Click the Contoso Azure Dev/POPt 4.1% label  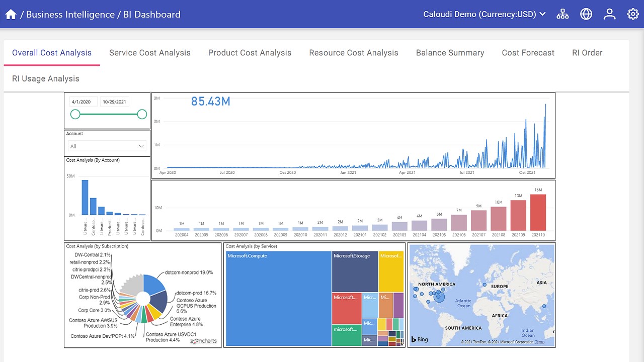pos(103,336)
